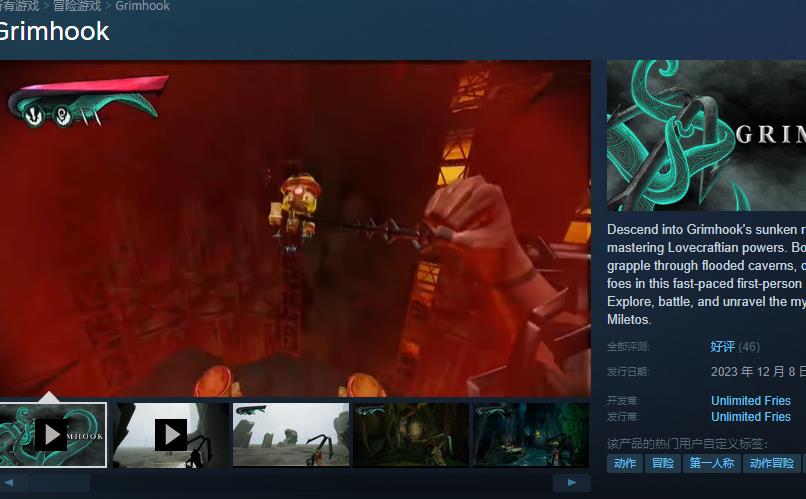Select the 第一人称 tag

(711, 463)
